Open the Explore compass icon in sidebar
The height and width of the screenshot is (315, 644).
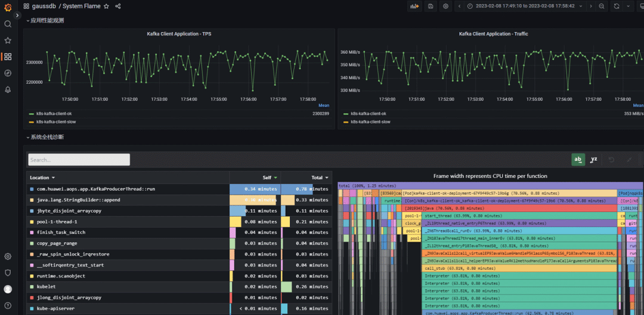click(8, 73)
